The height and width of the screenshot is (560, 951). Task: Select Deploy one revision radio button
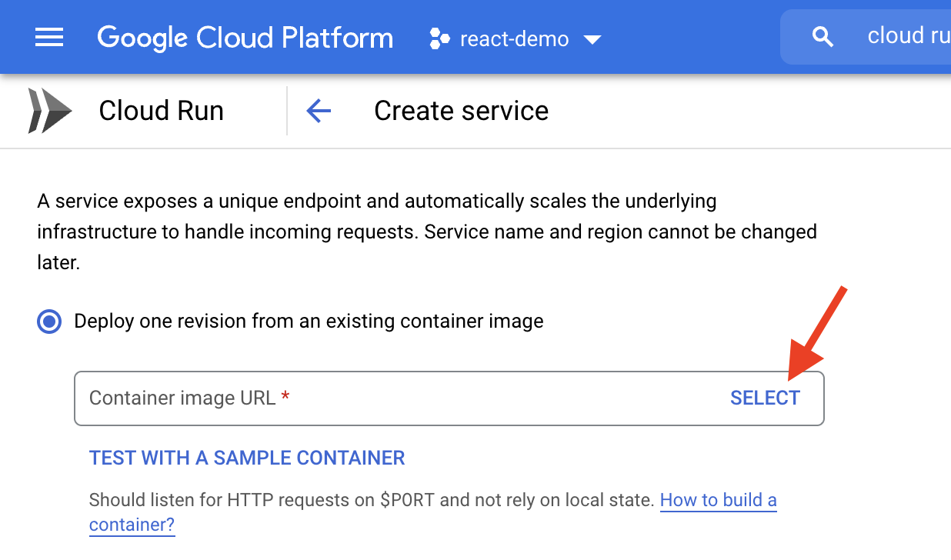tap(50, 322)
